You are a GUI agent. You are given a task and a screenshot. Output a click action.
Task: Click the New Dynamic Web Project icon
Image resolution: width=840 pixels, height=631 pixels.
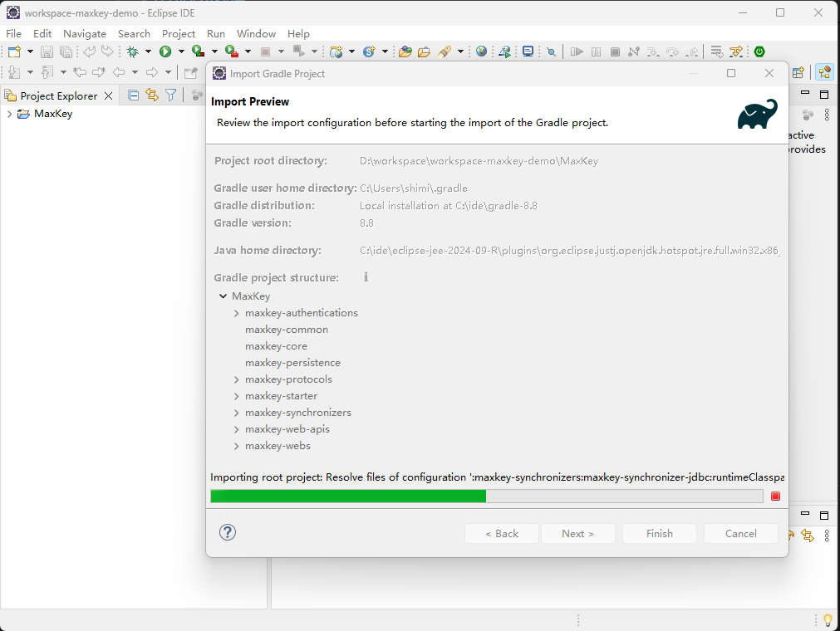point(336,52)
